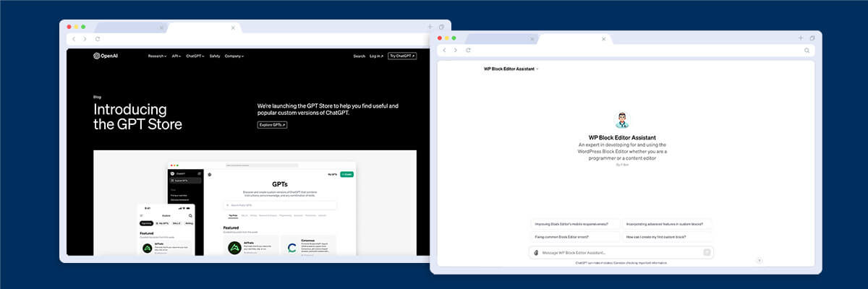Open the Research menu dropdown
Image resolution: width=868 pixels, height=289 pixels.
pyautogui.click(x=158, y=56)
